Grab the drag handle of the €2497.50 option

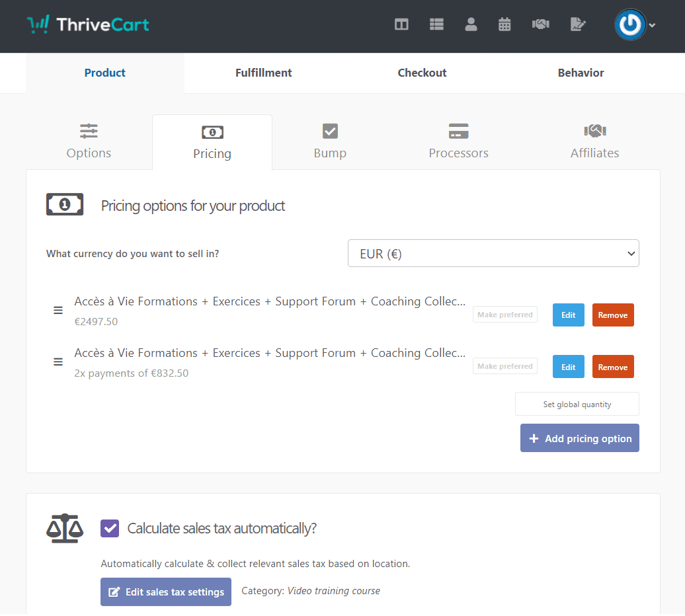coord(58,311)
